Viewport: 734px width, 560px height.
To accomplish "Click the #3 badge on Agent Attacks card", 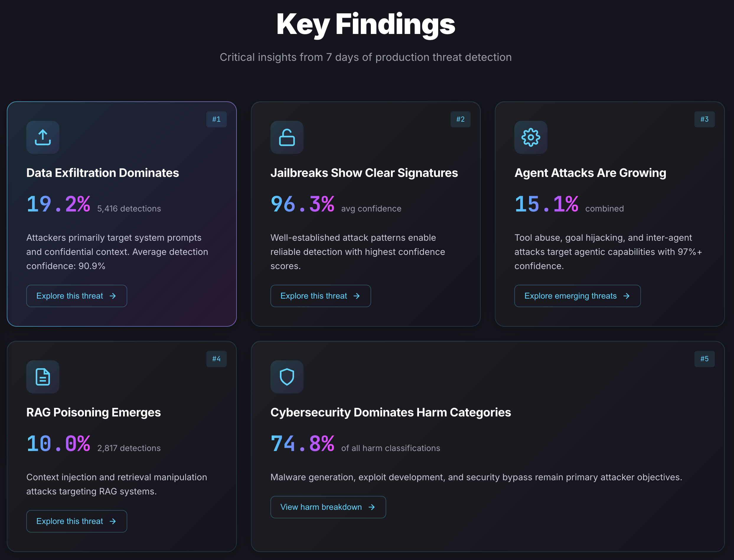I will [704, 119].
